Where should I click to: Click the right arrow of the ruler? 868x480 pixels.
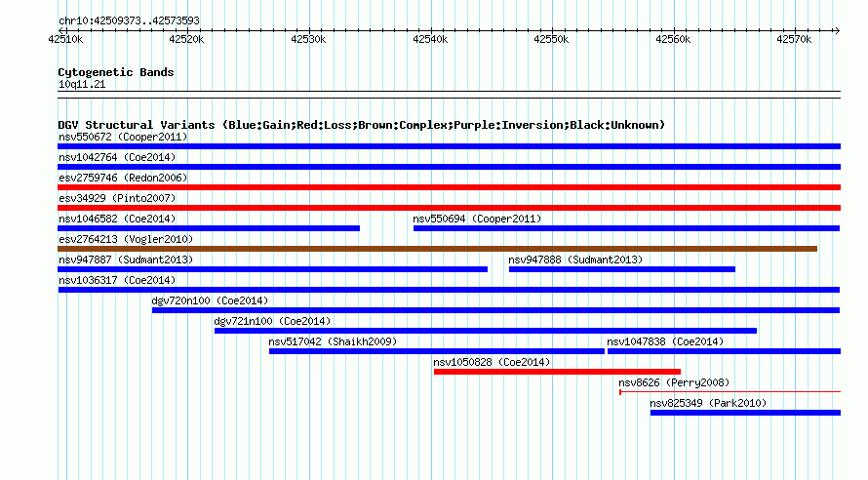point(837,30)
